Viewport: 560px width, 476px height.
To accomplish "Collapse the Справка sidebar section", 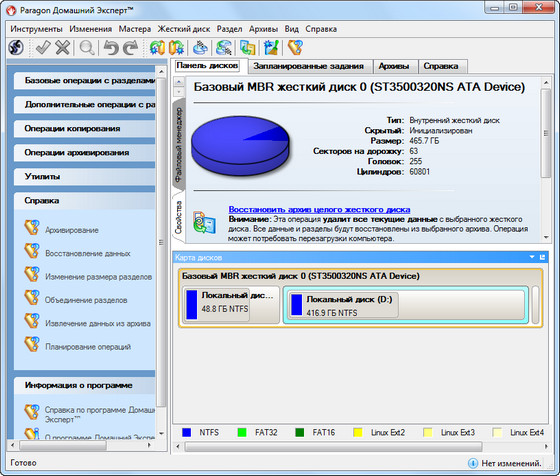I will 85,201.
